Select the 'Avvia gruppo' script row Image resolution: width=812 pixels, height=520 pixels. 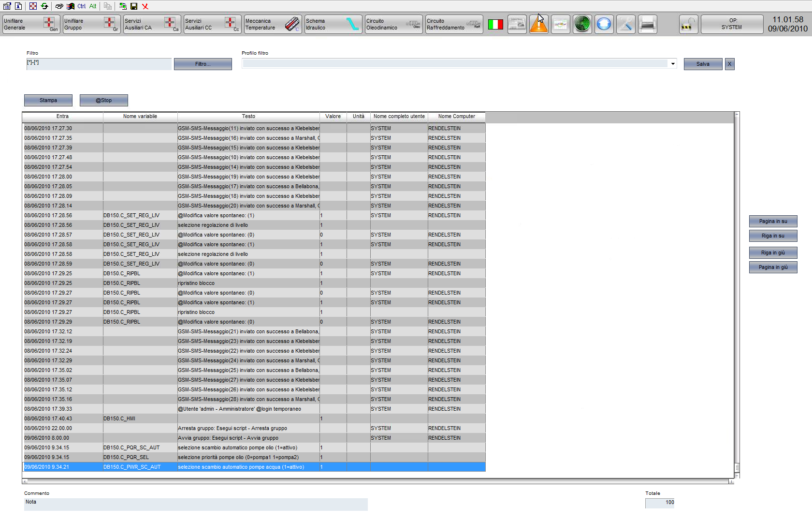point(254,438)
